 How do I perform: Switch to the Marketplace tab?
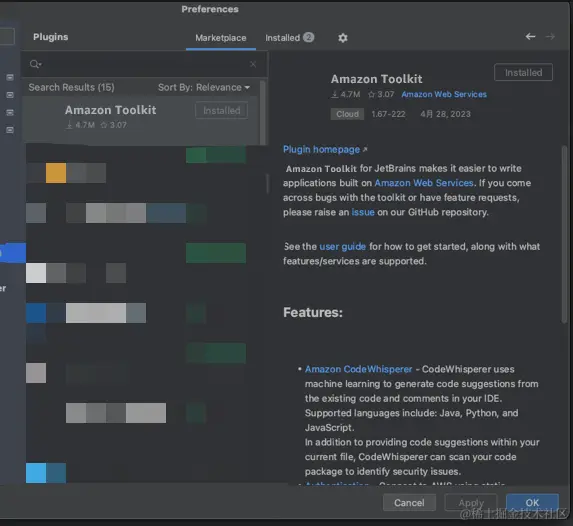221,38
